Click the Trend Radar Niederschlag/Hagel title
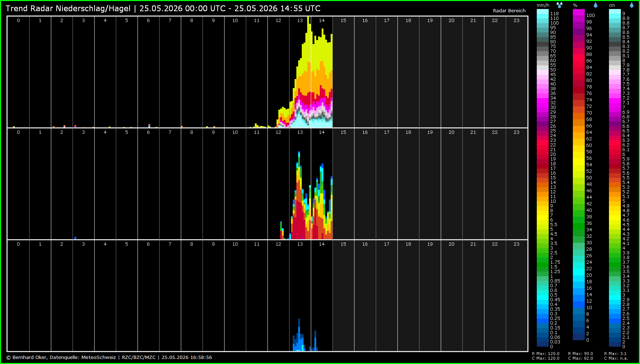This screenshot has height=364, width=640. (x=68, y=8)
